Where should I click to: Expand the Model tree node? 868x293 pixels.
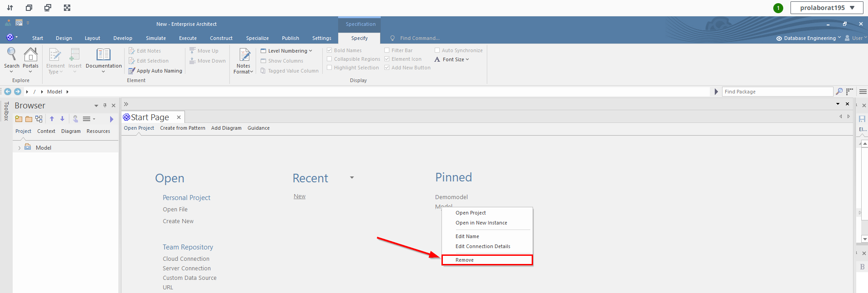point(19,148)
